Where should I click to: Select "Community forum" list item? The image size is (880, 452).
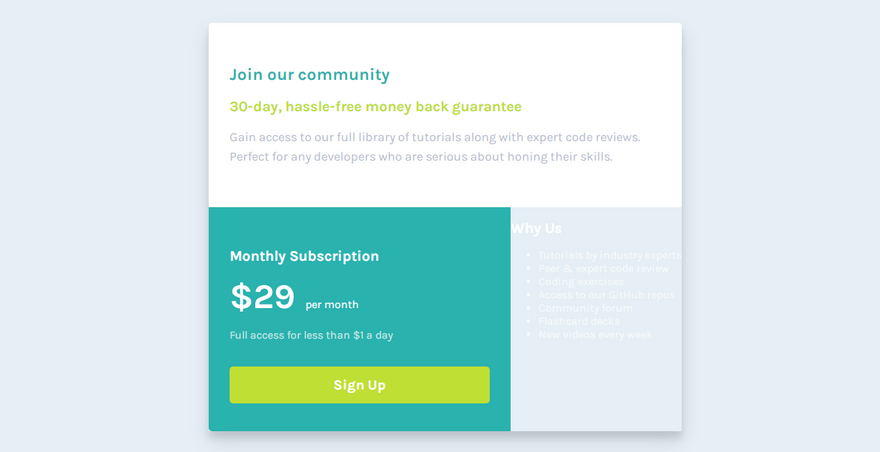click(x=585, y=308)
